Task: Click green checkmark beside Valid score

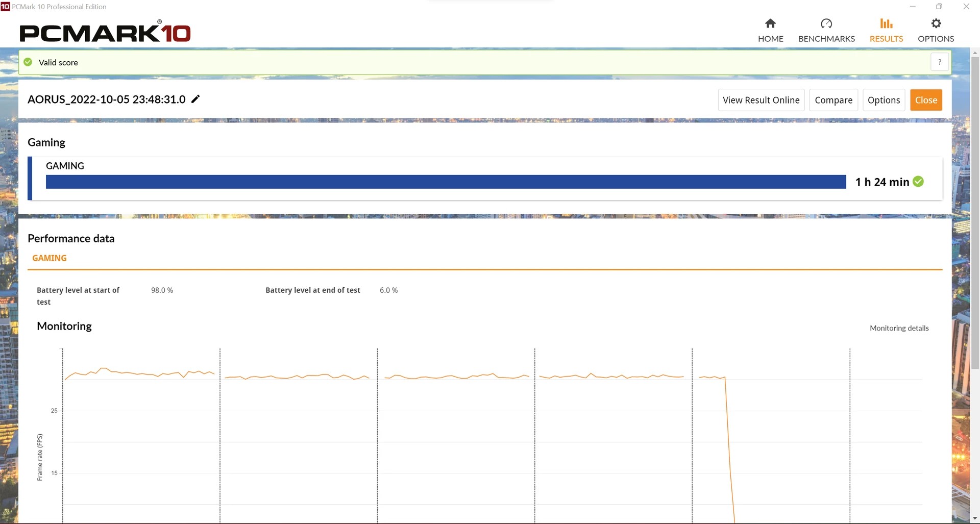Action: pos(28,62)
